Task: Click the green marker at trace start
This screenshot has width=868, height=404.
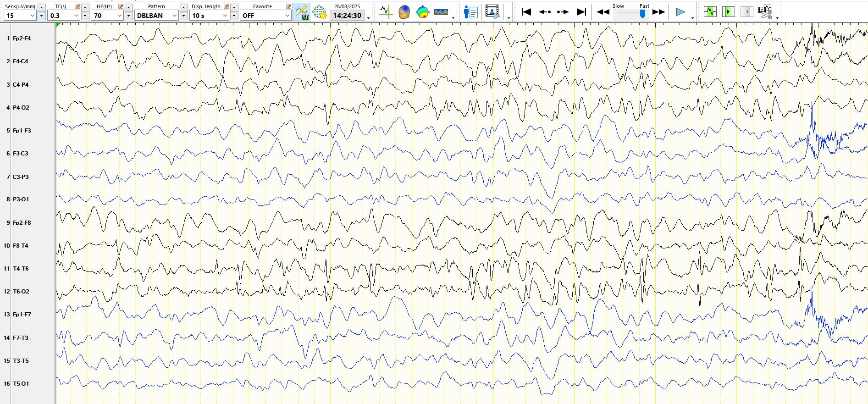Action: (58, 25)
